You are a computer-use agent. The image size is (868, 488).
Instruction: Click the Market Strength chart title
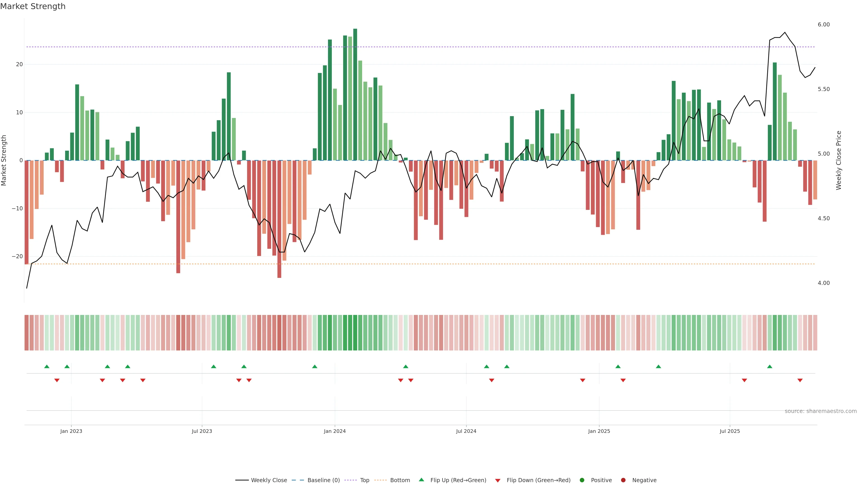click(x=33, y=6)
